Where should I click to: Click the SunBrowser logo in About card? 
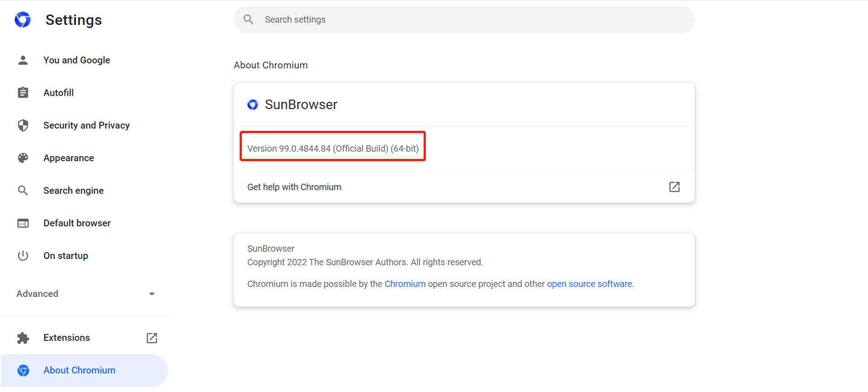(x=253, y=105)
